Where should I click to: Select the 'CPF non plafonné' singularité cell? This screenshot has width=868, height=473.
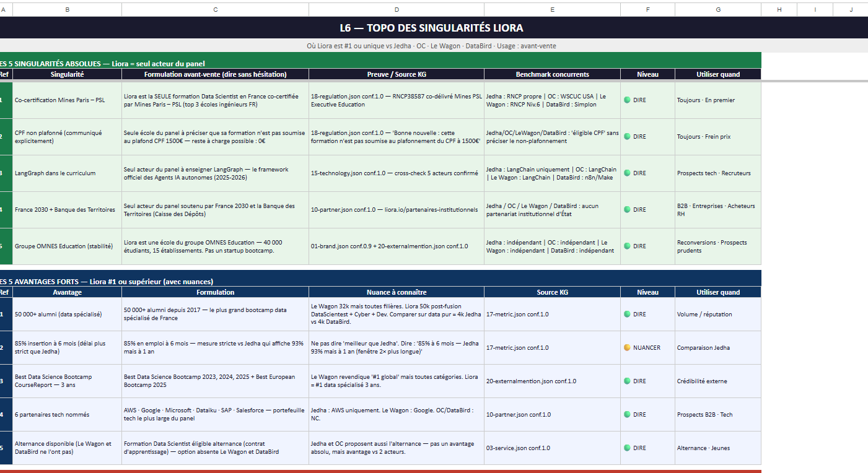click(x=67, y=137)
